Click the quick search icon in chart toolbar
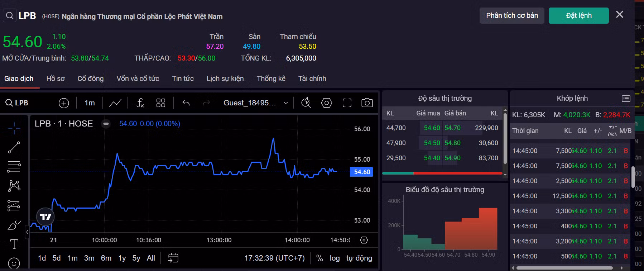The image size is (644, 271). point(306,103)
